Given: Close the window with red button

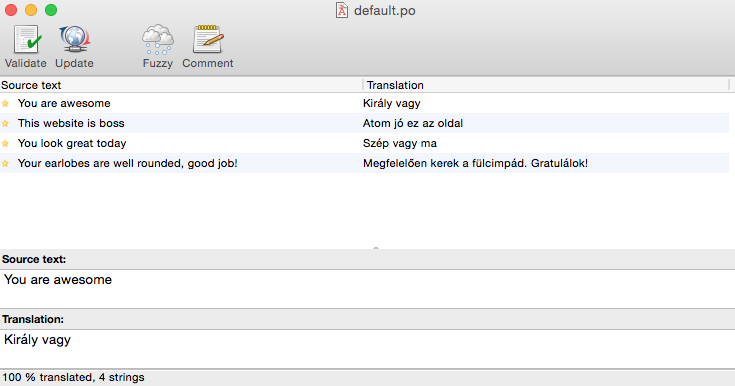Looking at the screenshot, I should pos(11,10).
